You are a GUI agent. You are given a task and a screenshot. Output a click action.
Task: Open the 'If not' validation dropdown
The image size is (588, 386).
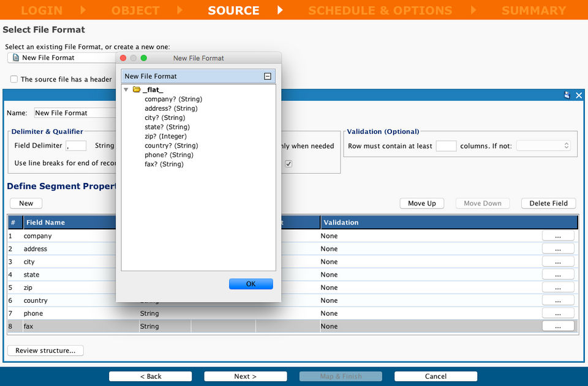pos(543,146)
